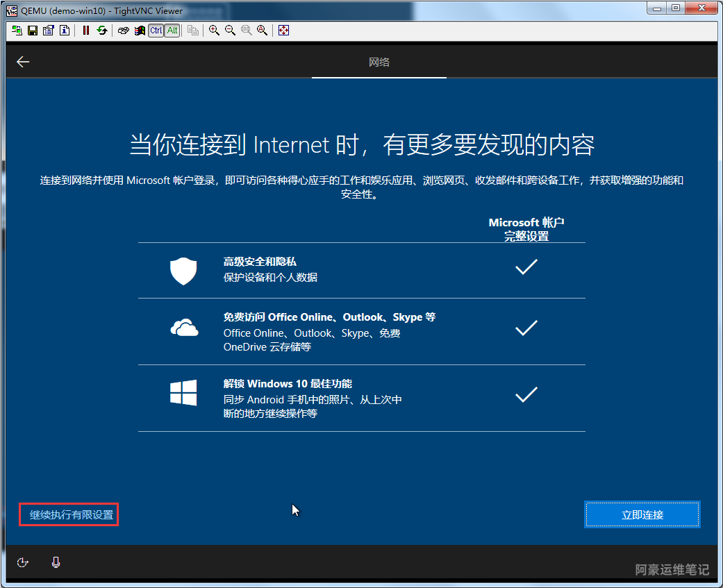This screenshot has height=588, width=723.
Task: Enable auto zoom with the A magnifier
Action: 262,31
